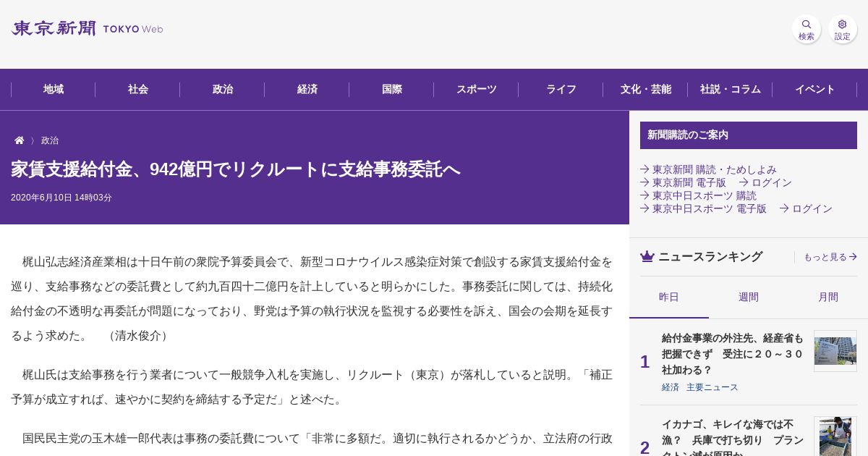This screenshot has height=456, width=868.
Task: Open the スポーツ menu
Action: point(477,90)
